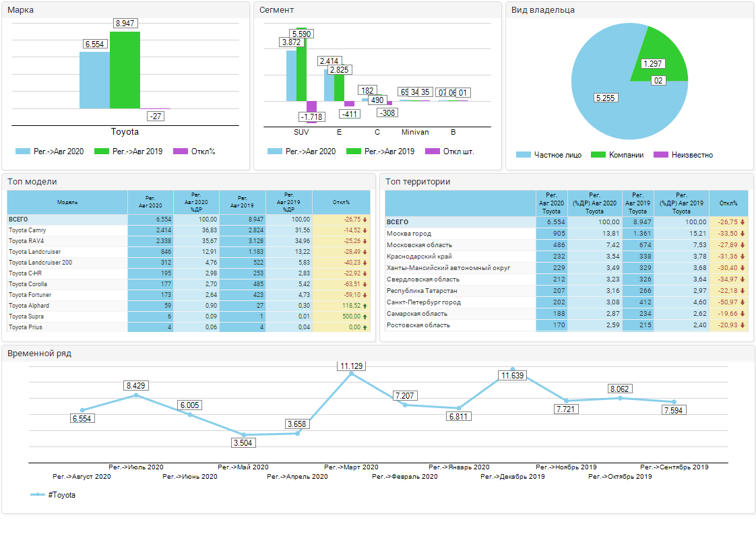Click the green legend swatch for Рег.->Авг 2019 in the Марка chart
This screenshot has height=534, width=756.
(x=102, y=152)
